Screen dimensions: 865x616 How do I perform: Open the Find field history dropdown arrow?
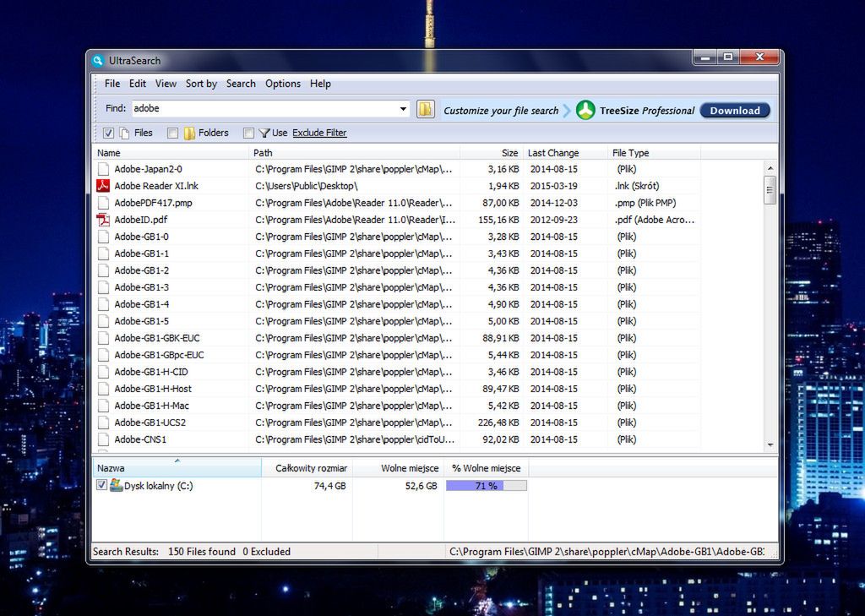[403, 109]
